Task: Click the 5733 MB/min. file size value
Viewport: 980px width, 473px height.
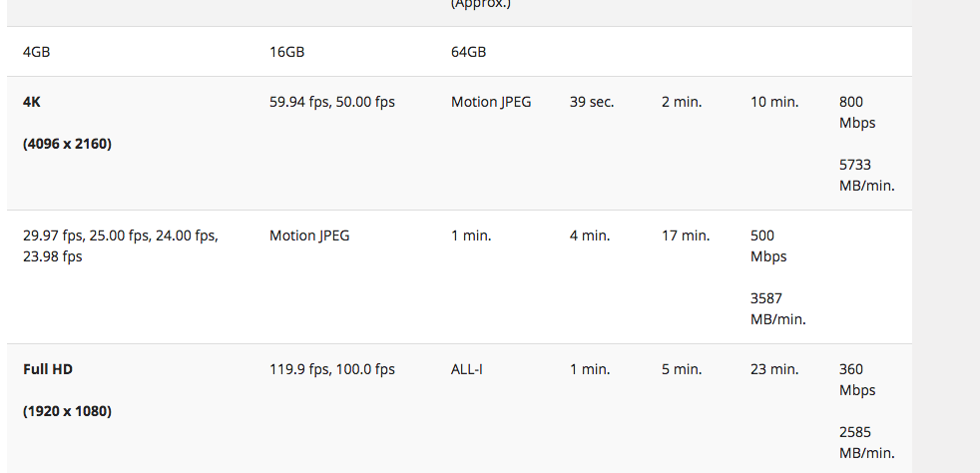Action: [866, 175]
